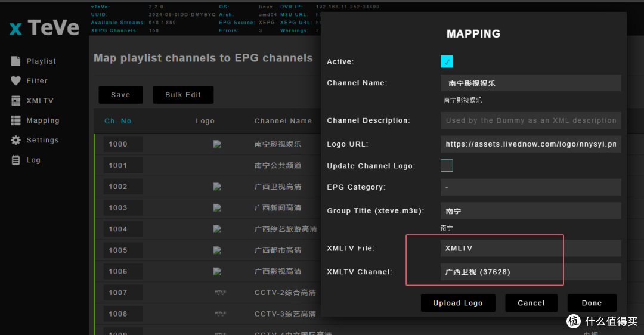Click channel number field 1008

click(x=123, y=314)
